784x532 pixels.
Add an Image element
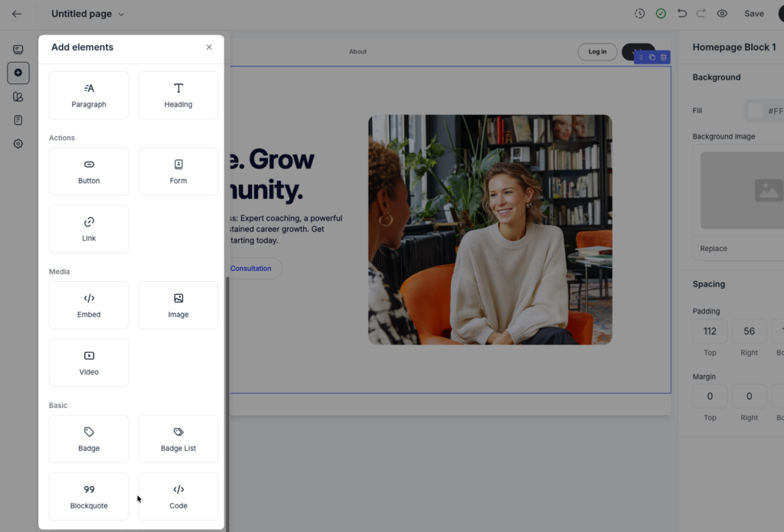click(x=178, y=305)
